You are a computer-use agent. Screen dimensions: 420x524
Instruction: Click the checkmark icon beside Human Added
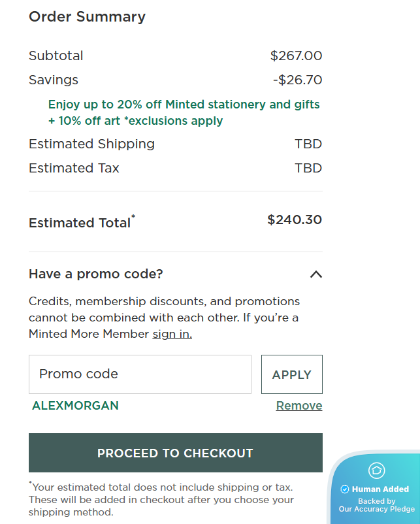[345, 489]
